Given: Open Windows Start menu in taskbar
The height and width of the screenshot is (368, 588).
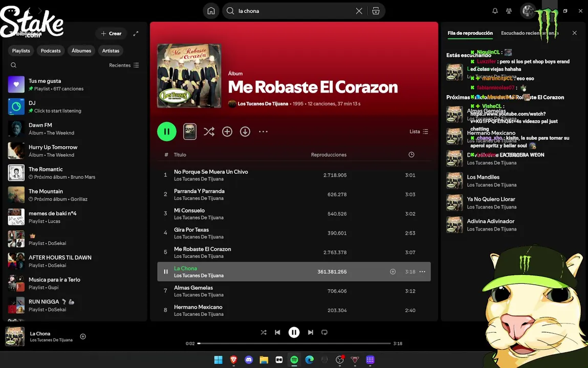Looking at the screenshot, I should 218,360.
